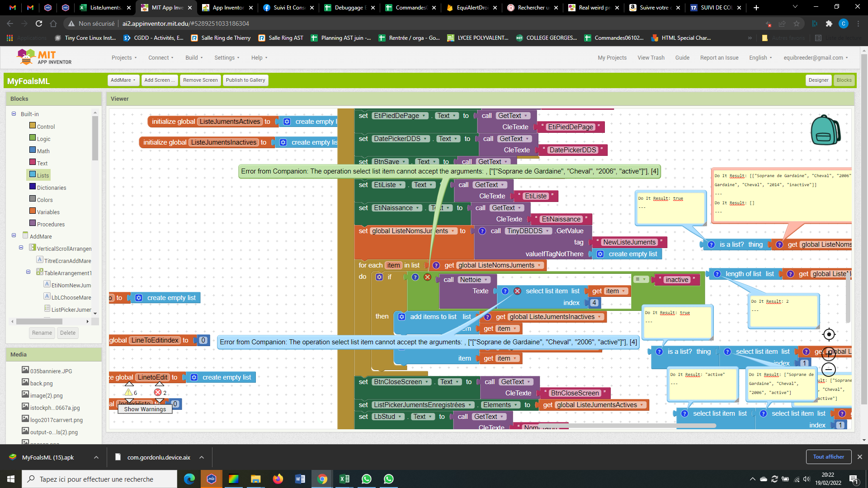Open the backpack icon in viewer
Viewport: 868px width, 488px height.
[826, 130]
